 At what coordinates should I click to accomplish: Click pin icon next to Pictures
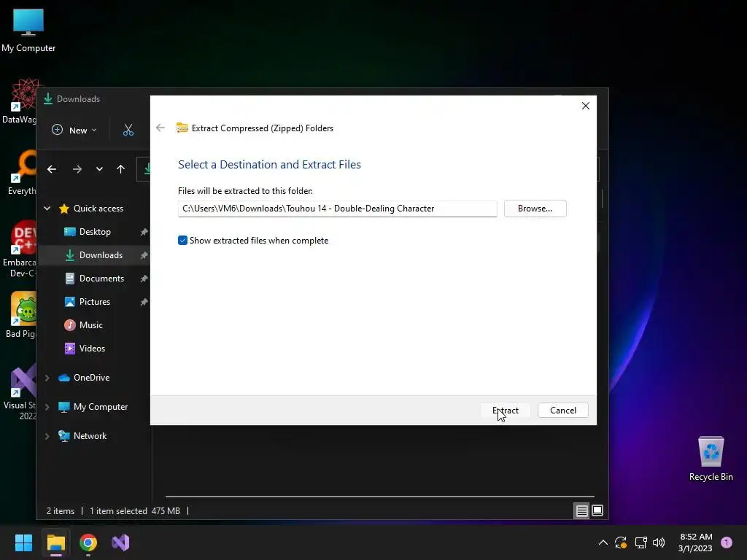[144, 302]
